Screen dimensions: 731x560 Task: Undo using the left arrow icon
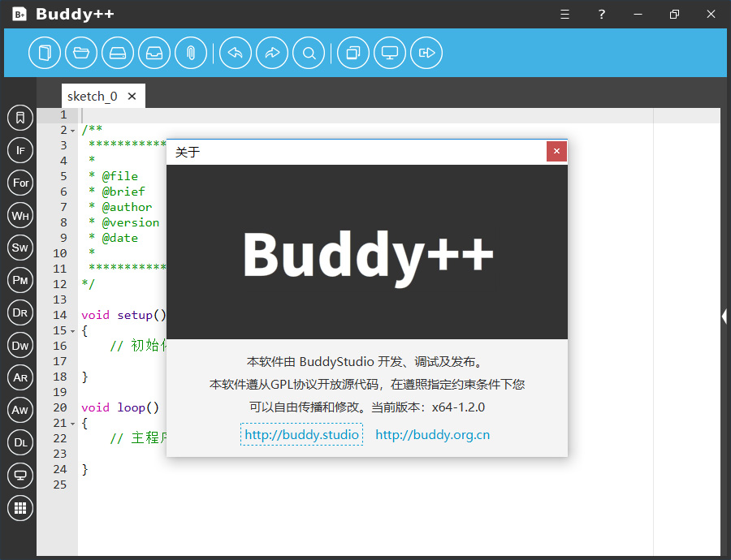click(x=236, y=53)
